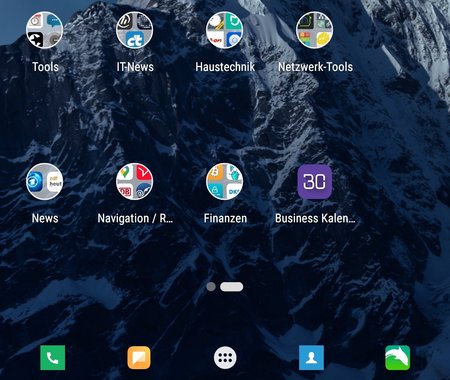Open the Finanzen folder icon
Viewport: 450px width, 380px height.
[x=225, y=182]
